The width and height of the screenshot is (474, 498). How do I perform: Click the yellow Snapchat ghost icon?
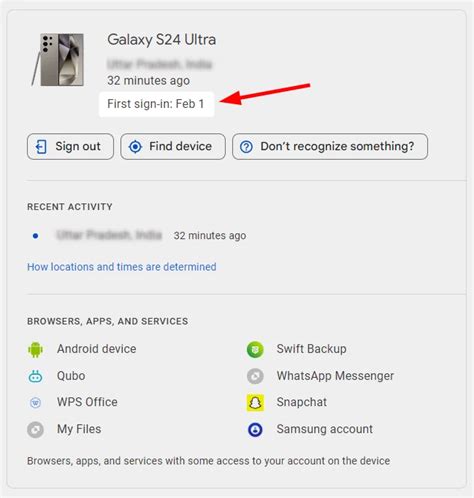click(x=255, y=403)
